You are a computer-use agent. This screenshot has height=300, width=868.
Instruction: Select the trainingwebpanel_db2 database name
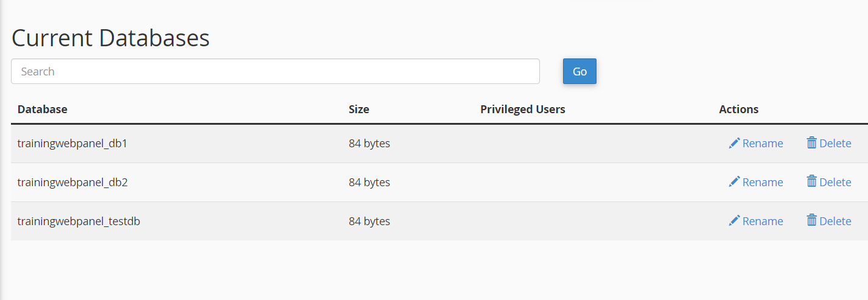pos(72,183)
